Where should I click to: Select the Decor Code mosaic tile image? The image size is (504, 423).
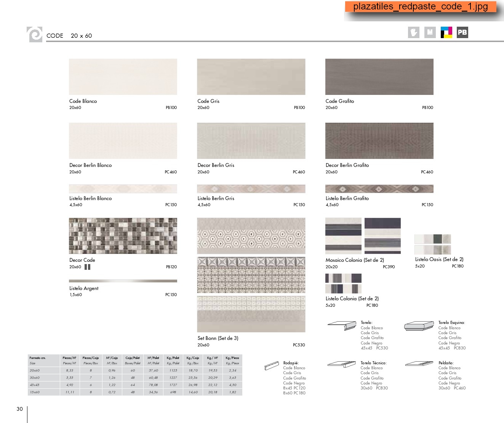pyautogui.click(x=123, y=236)
